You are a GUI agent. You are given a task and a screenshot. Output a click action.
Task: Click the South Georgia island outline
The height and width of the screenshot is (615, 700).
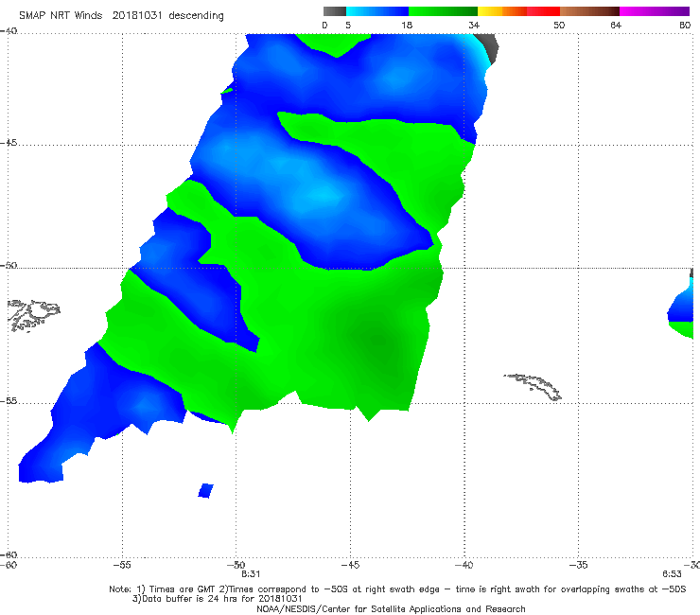pyautogui.click(x=533, y=387)
